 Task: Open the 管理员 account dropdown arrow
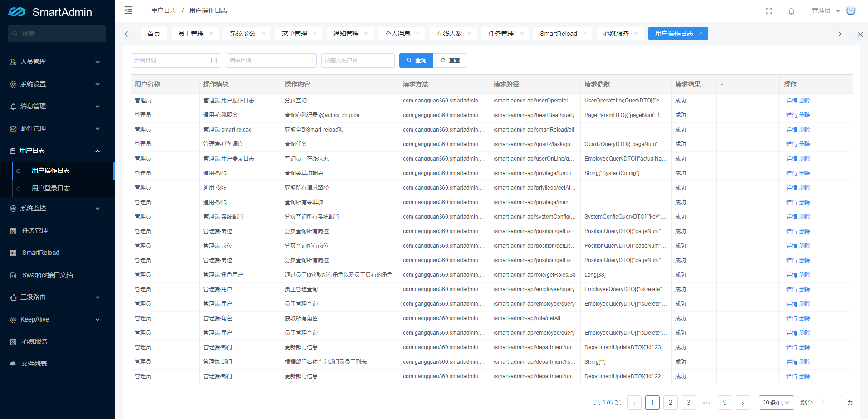pyautogui.click(x=837, y=10)
